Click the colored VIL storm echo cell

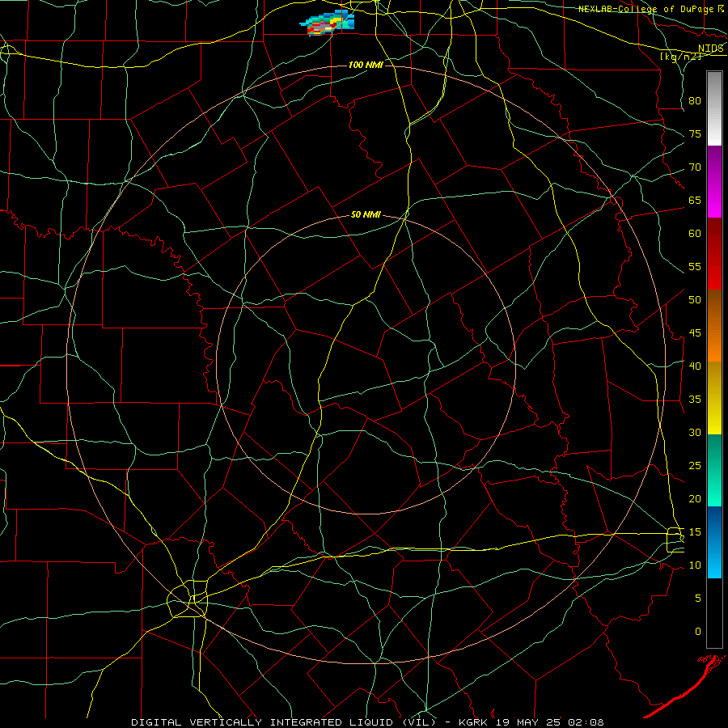328,23
